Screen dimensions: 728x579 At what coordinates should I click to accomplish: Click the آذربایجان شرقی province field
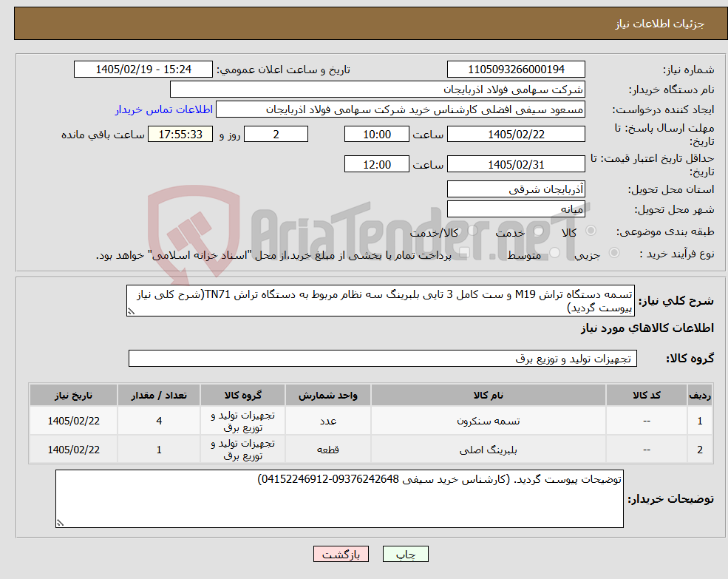click(516, 189)
